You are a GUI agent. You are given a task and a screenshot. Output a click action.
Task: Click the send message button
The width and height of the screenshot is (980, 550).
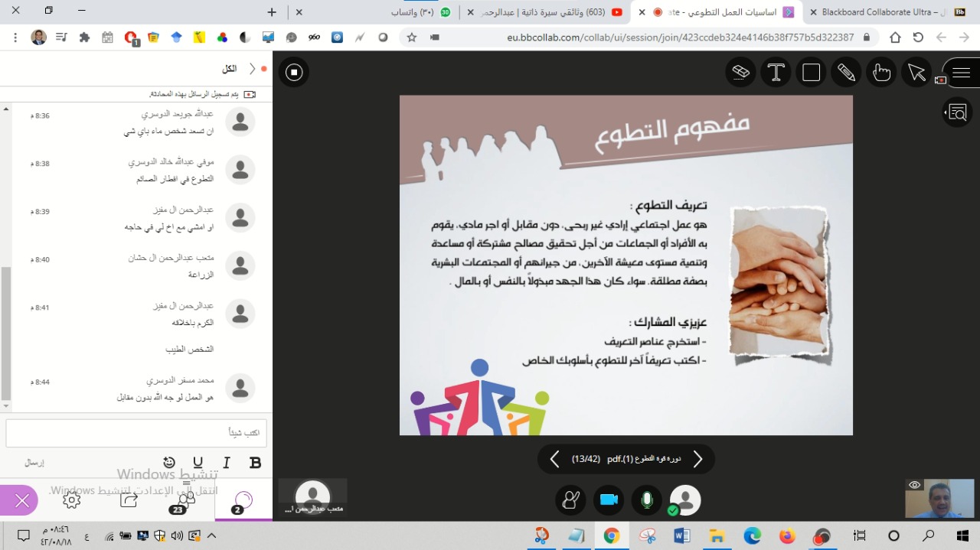tap(34, 463)
